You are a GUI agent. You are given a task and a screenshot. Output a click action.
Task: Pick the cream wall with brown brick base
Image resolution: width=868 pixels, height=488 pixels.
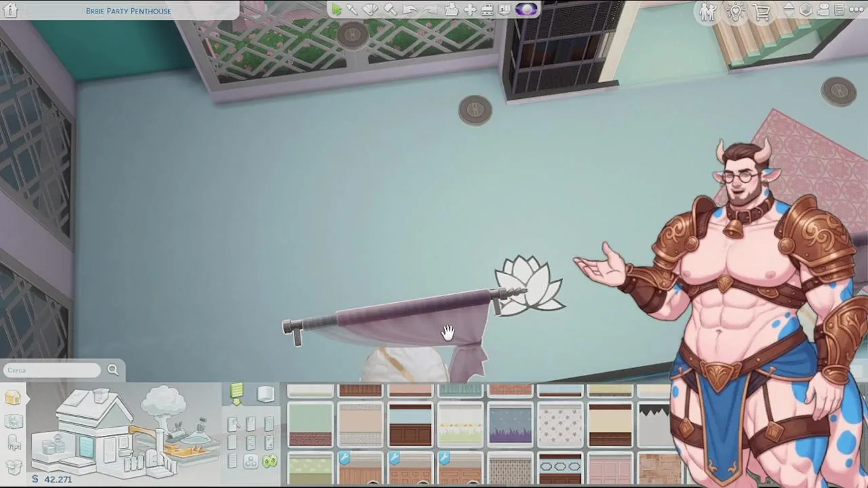(x=610, y=426)
